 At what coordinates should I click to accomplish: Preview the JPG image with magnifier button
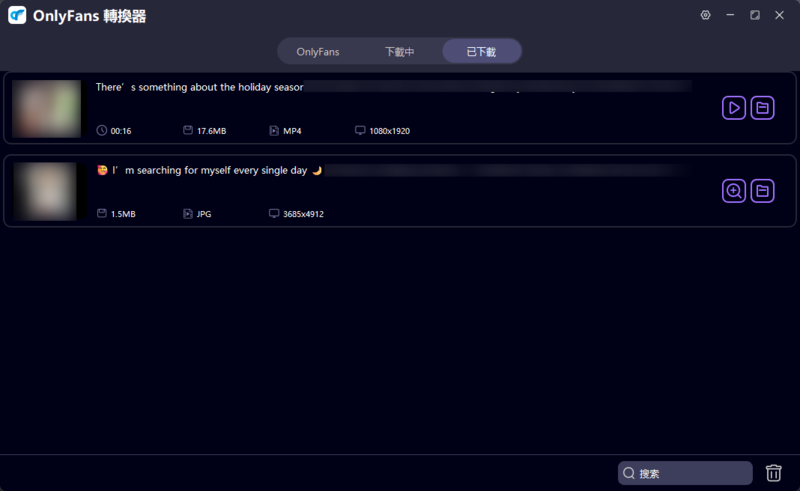734,191
